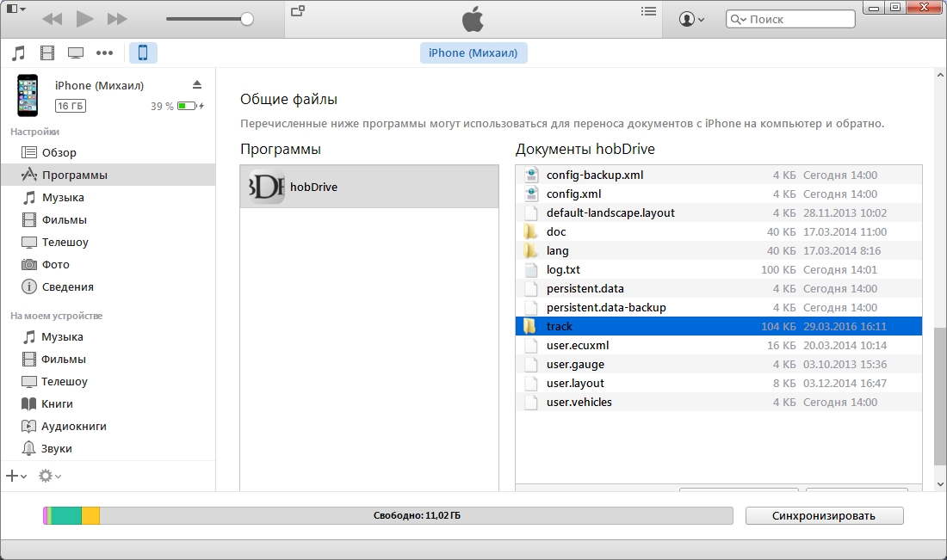Click the storage capacity bar
Image resolution: width=947 pixels, height=560 pixels.
click(x=387, y=515)
